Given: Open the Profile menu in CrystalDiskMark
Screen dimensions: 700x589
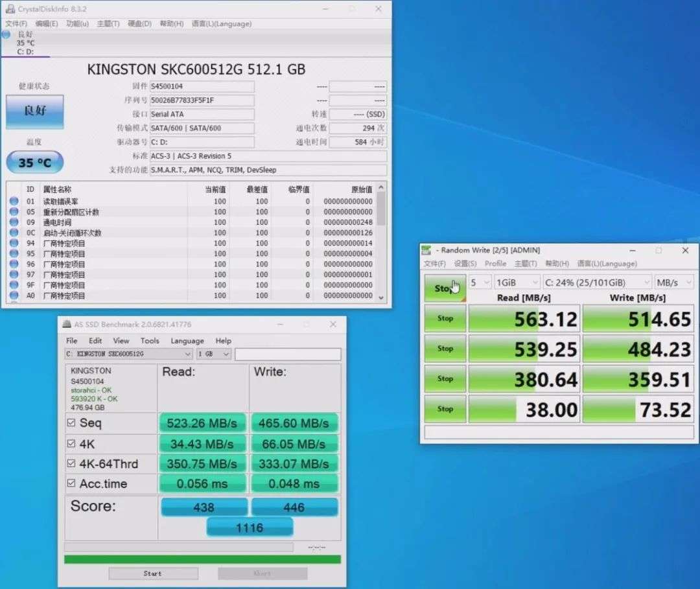Looking at the screenshot, I should 495,264.
